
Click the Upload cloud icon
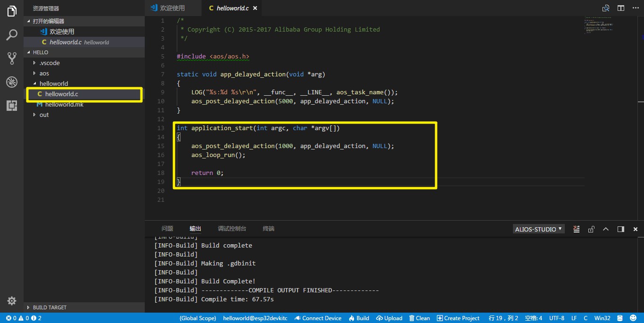380,318
